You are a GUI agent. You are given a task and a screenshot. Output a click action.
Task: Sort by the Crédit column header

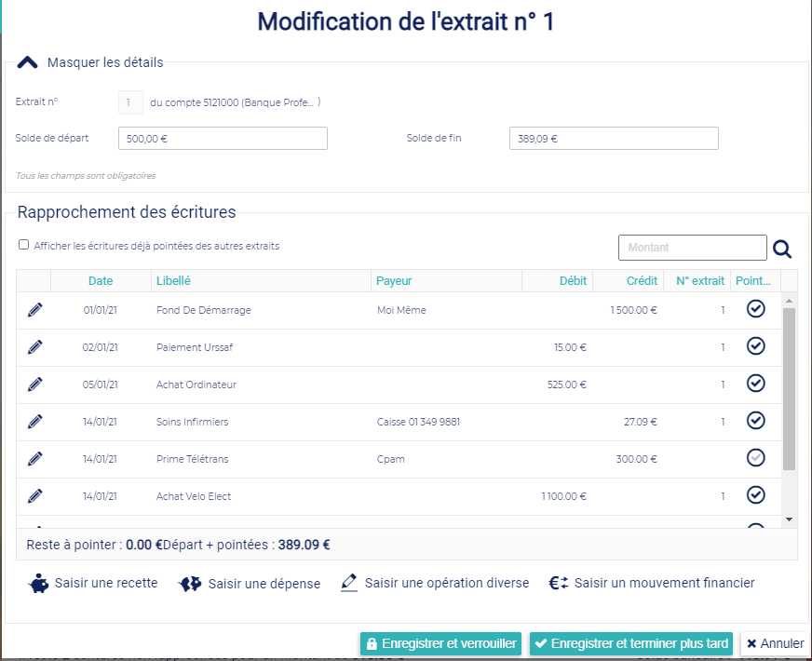tap(642, 281)
